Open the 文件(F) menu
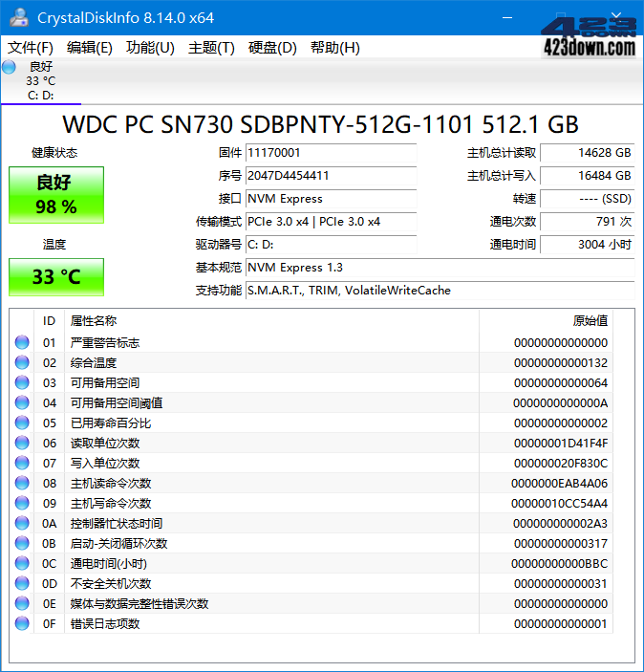The width and height of the screenshot is (644, 672). click(x=31, y=48)
